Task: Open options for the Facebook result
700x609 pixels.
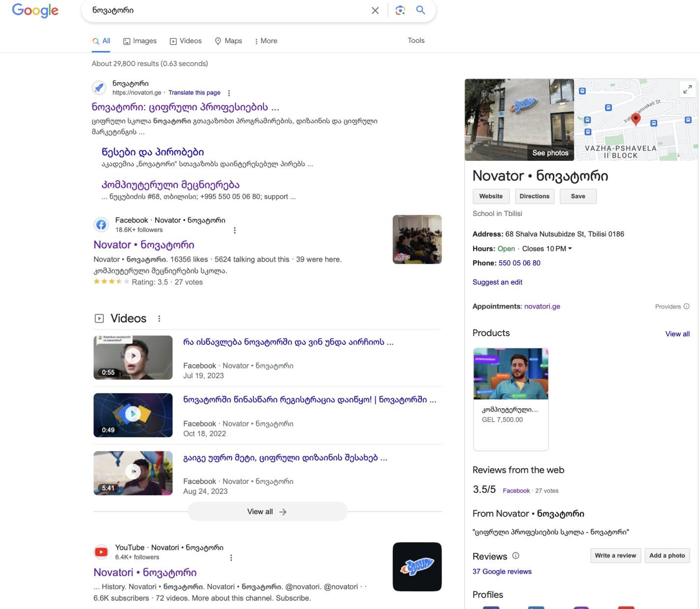Action: click(235, 230)
